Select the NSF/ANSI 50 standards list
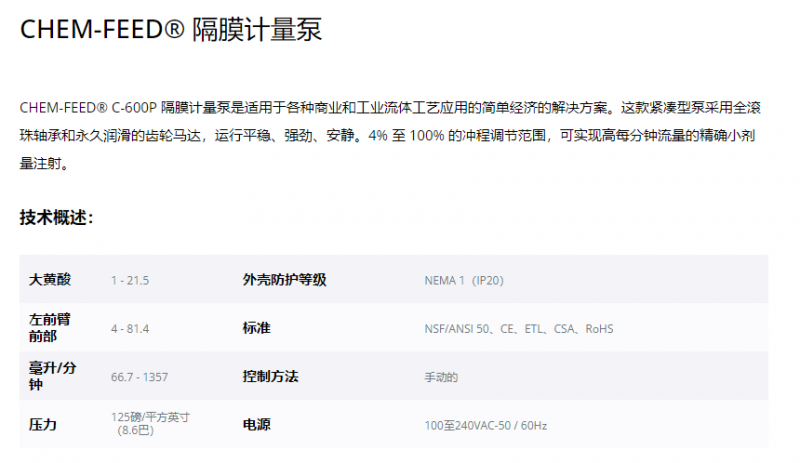This screenshot has height=463, width=800. tap(518, 329)
